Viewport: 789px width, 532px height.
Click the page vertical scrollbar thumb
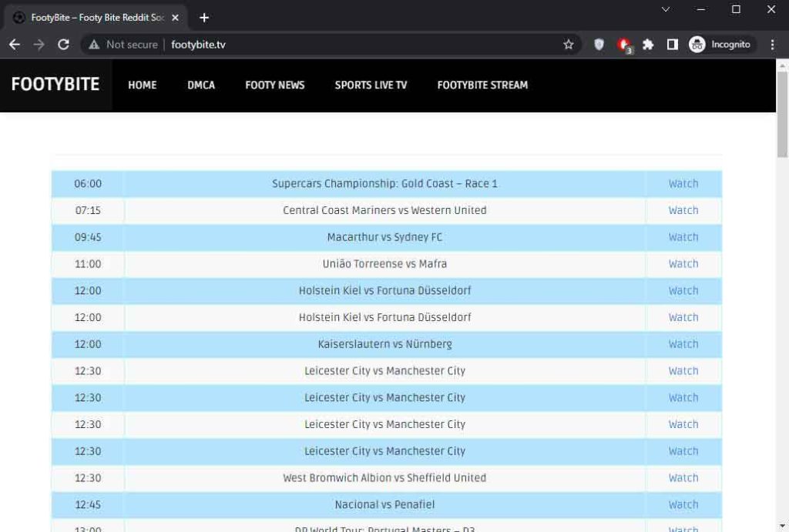[783, 115]
